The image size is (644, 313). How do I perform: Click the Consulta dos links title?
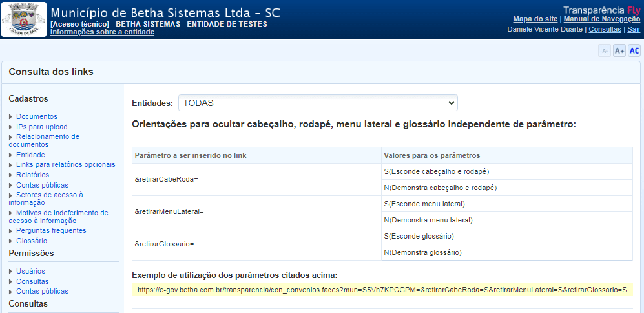tap(51, 72)
